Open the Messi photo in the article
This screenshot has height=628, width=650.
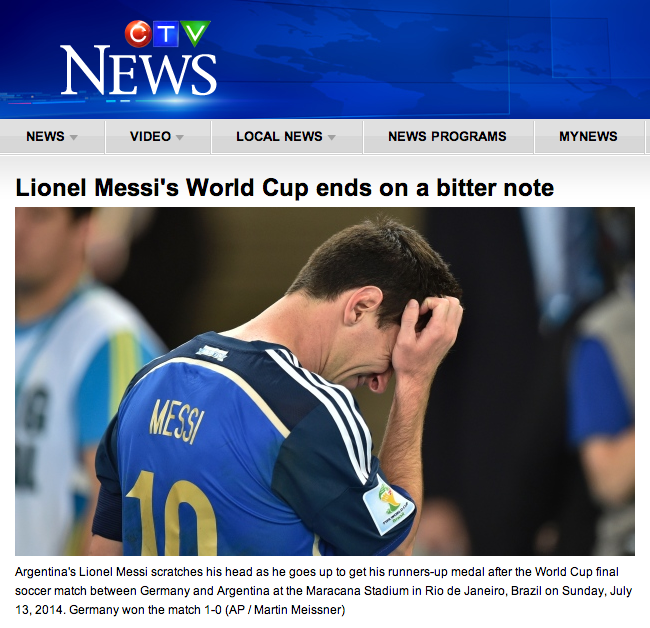tap(325, 381)
